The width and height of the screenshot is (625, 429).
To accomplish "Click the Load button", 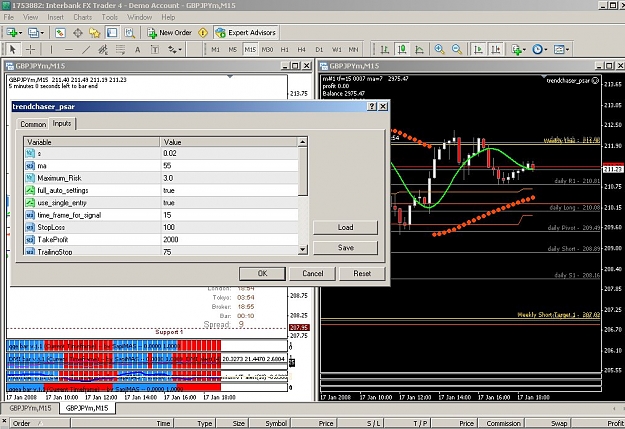I will [345, 227].
